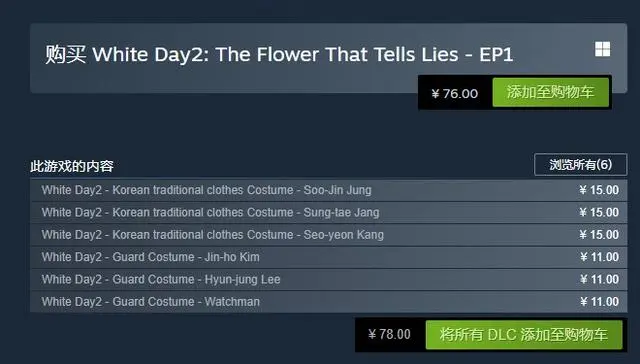Image resolution: width=640 pixels, height=364 pixels.
Task: Click ¥15.00 price on Sung-tae Jang row
Action: coord(599,213)
